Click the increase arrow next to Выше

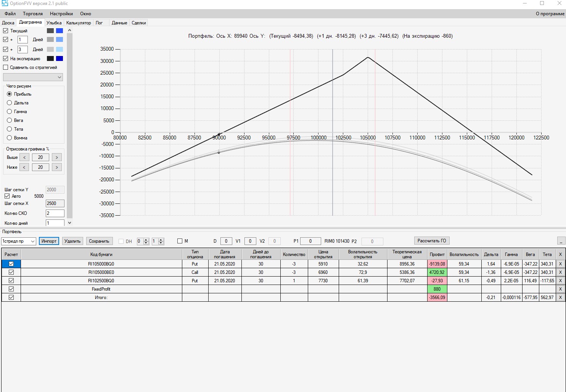pyautogui.click(x=57, y=157)
